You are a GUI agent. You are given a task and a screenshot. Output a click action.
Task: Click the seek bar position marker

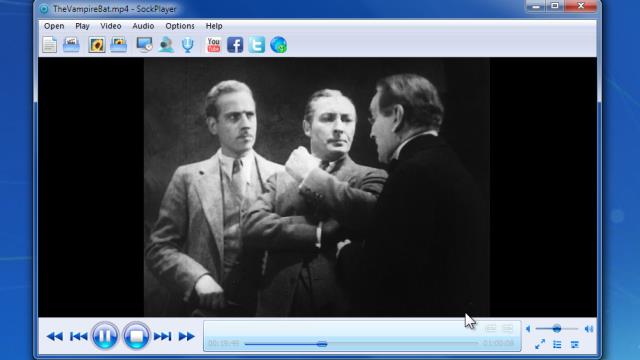pos(322,344)
